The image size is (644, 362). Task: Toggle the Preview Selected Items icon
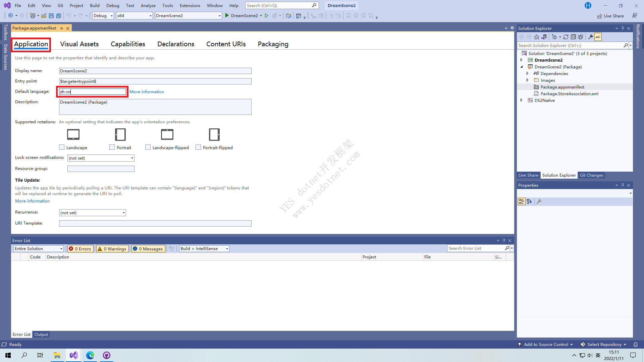[598, 37]
